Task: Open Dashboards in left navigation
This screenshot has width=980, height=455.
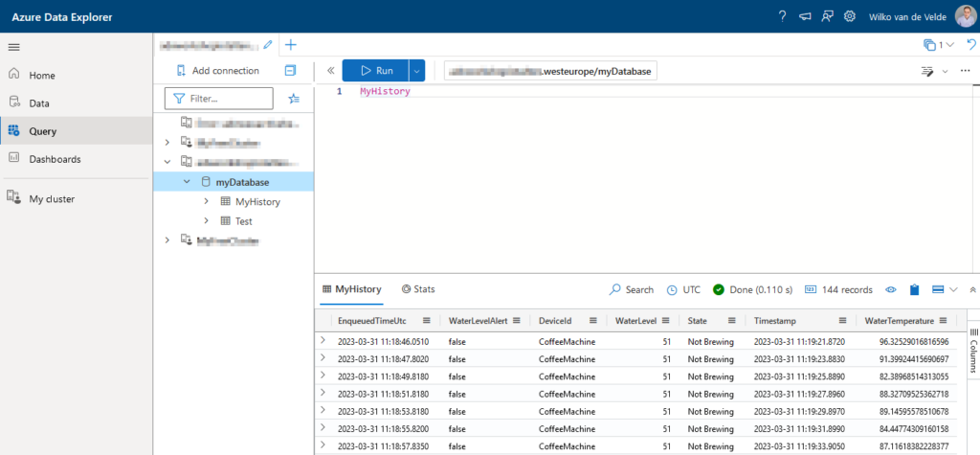Action: 55,159
